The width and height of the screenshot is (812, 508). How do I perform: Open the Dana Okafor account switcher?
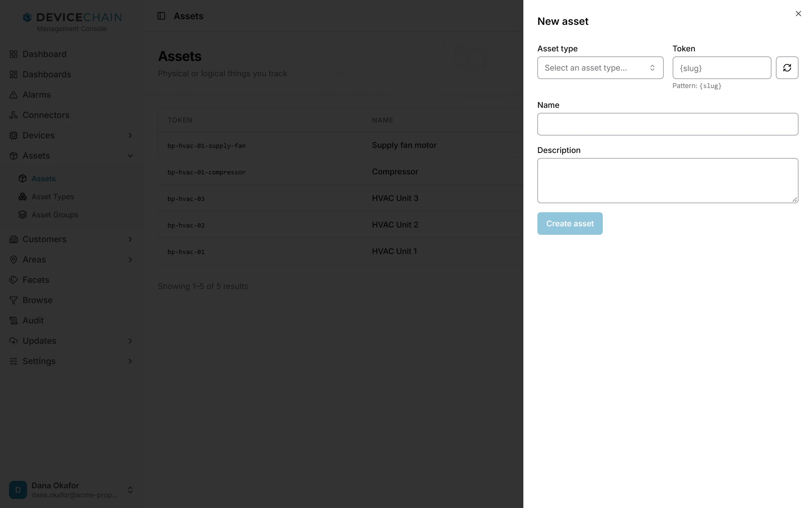tap(72, 490)
